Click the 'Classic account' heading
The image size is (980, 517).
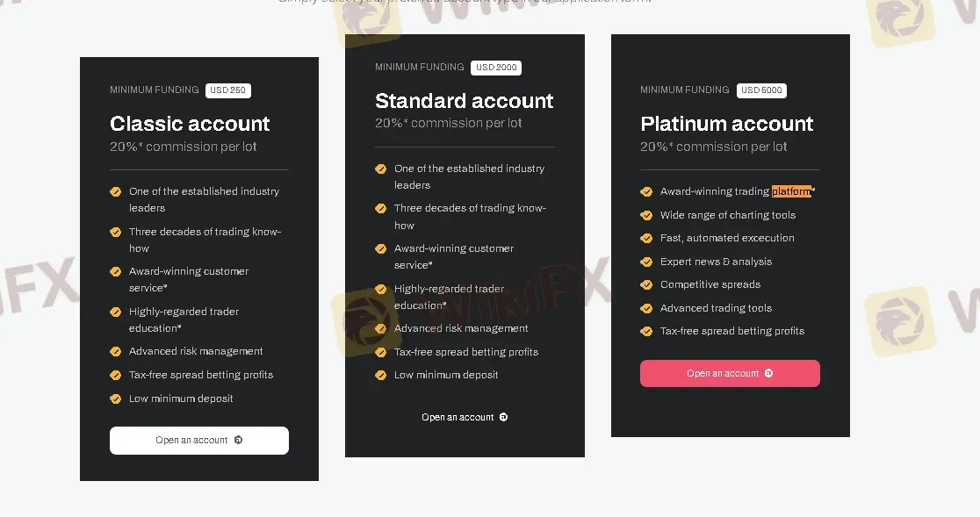click(x=190, y=123)
